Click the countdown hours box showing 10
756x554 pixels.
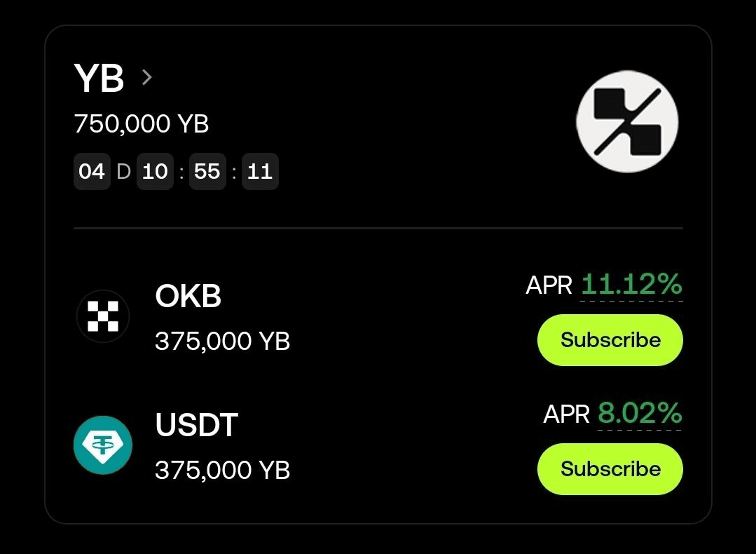(155, 171)
